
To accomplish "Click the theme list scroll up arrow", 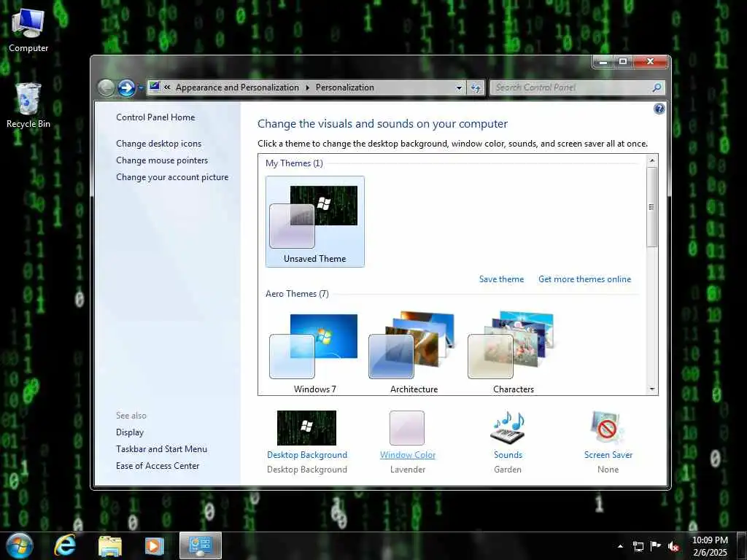I will (x=652, y=160).
